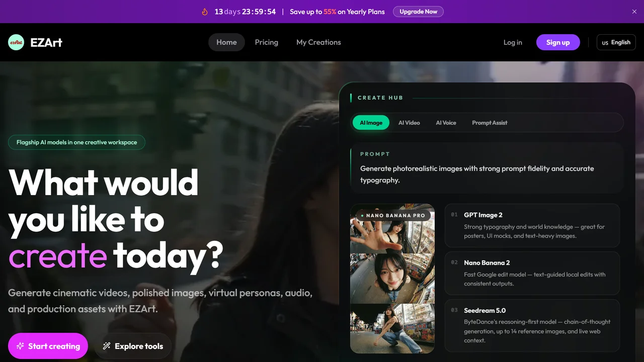Viewport: 644px width, 362px height.
Task: Click the Explore tools button
Action: (x=133, y=346)
